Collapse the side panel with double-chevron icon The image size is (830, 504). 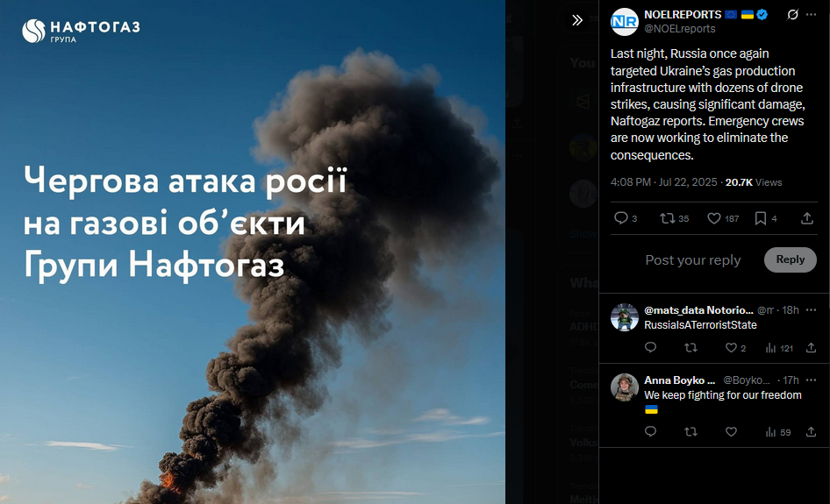(577, 20)
